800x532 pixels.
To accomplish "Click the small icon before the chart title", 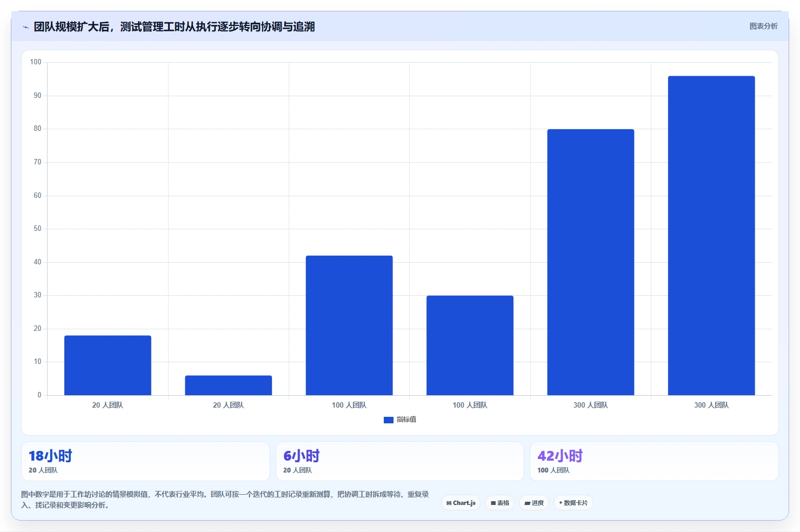I will click(25, 27).
